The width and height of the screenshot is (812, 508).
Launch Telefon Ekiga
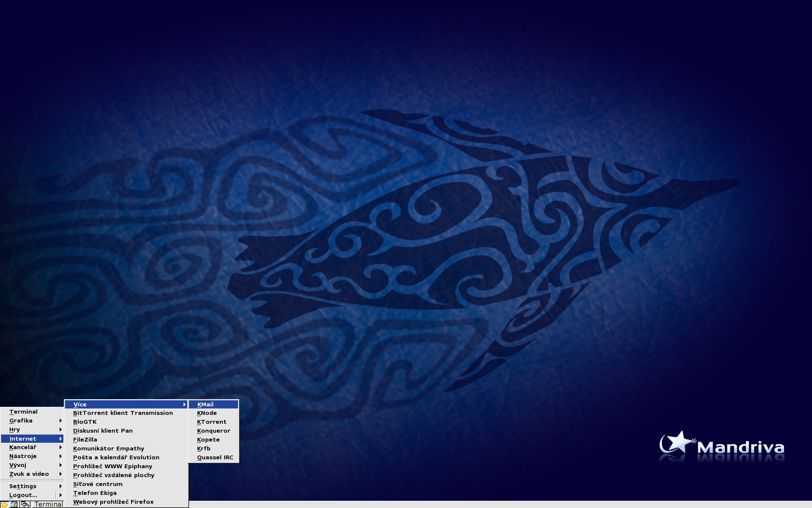click(126, 493)
